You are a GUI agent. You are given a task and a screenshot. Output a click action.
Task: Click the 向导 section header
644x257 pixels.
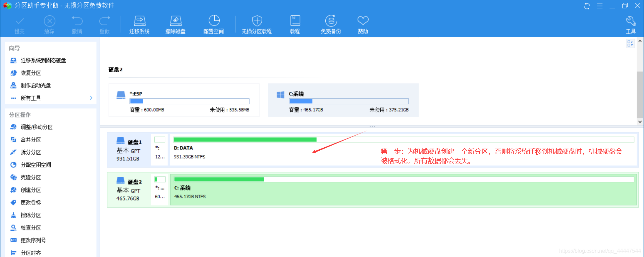point(14,48)
